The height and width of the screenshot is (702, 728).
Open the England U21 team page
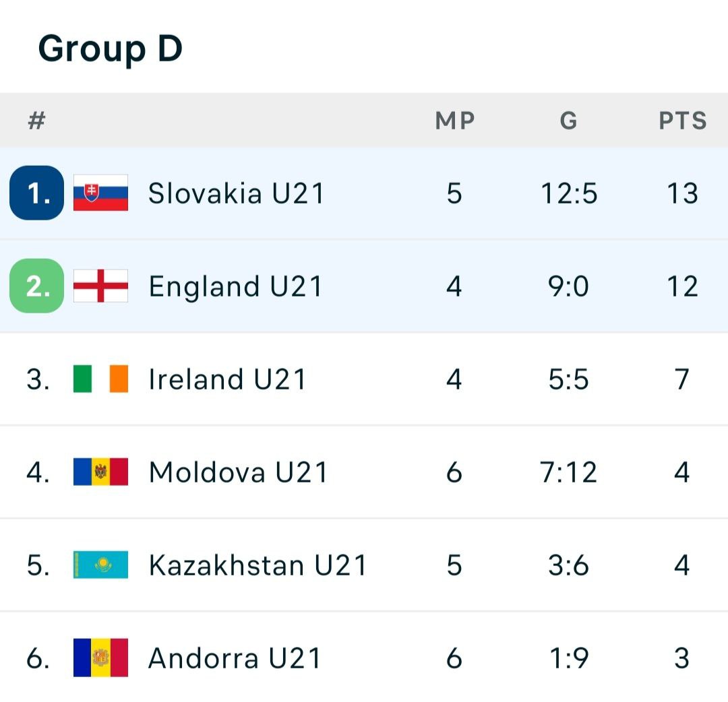pos(235,286)
